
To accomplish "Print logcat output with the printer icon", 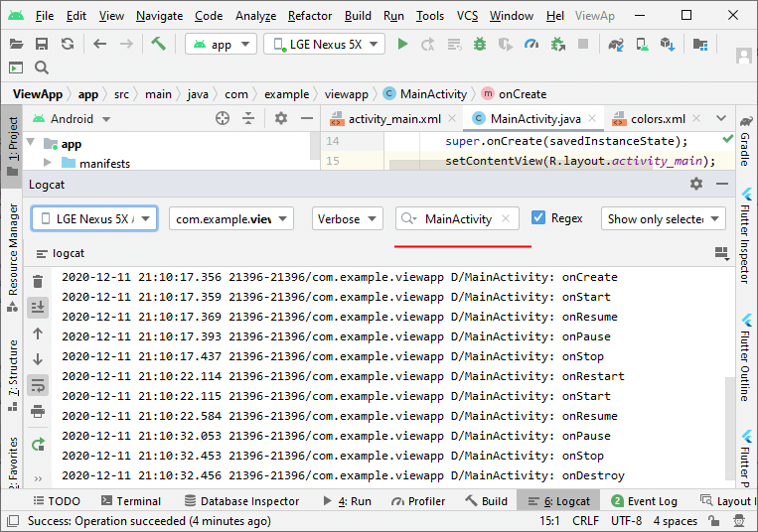I will click(38, 411).
